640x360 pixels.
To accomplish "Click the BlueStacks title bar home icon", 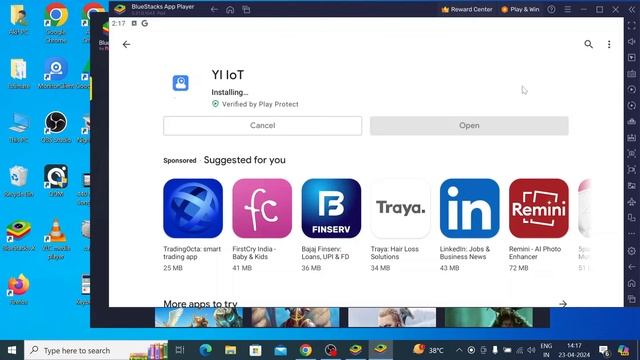I will pos(230,9).
